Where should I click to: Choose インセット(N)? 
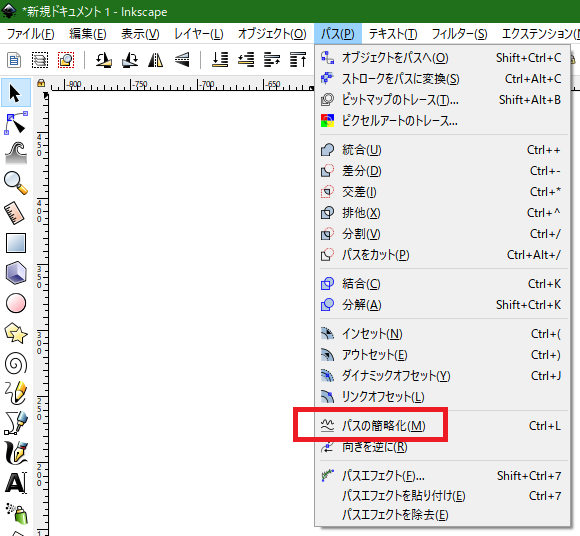click(442, 334)
